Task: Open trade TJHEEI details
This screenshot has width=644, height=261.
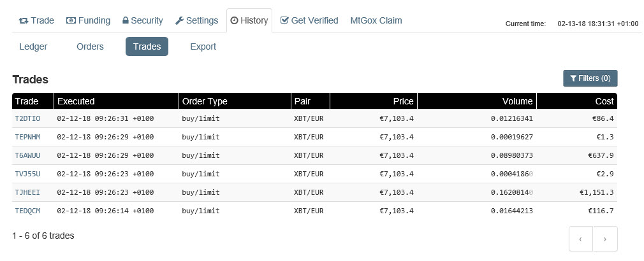Action: pyautogui.click(x=27, y=192)
